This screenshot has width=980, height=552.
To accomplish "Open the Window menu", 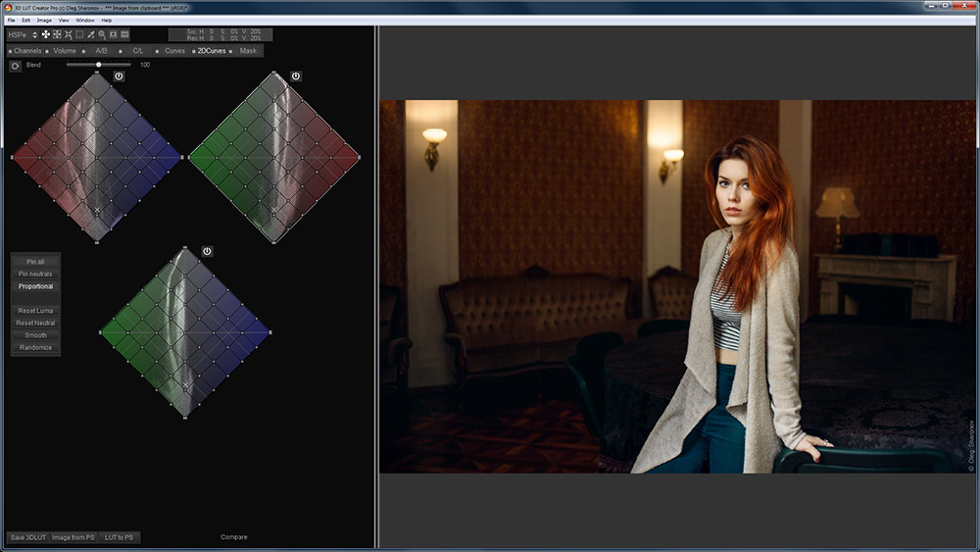I will (x=85, y=20).
